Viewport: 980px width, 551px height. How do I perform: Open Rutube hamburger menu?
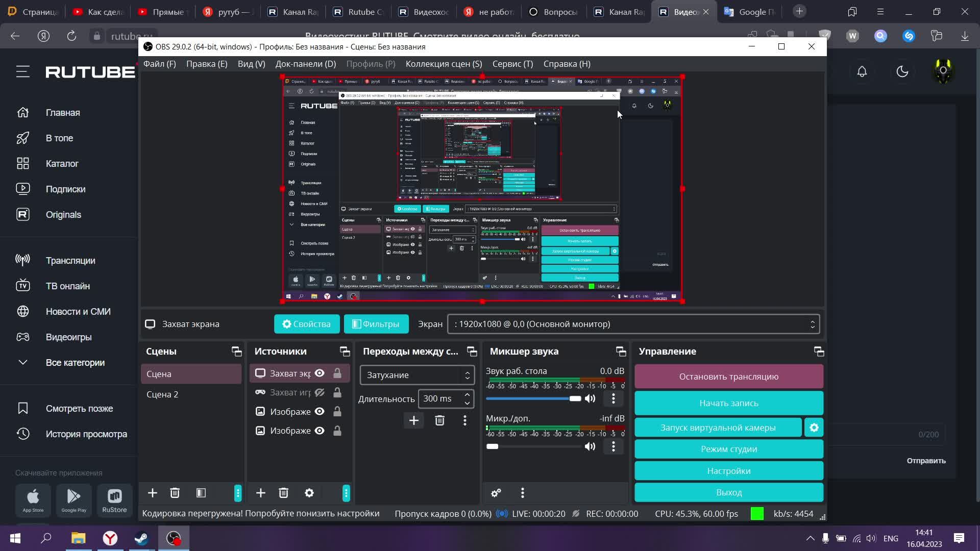(22, 71)
